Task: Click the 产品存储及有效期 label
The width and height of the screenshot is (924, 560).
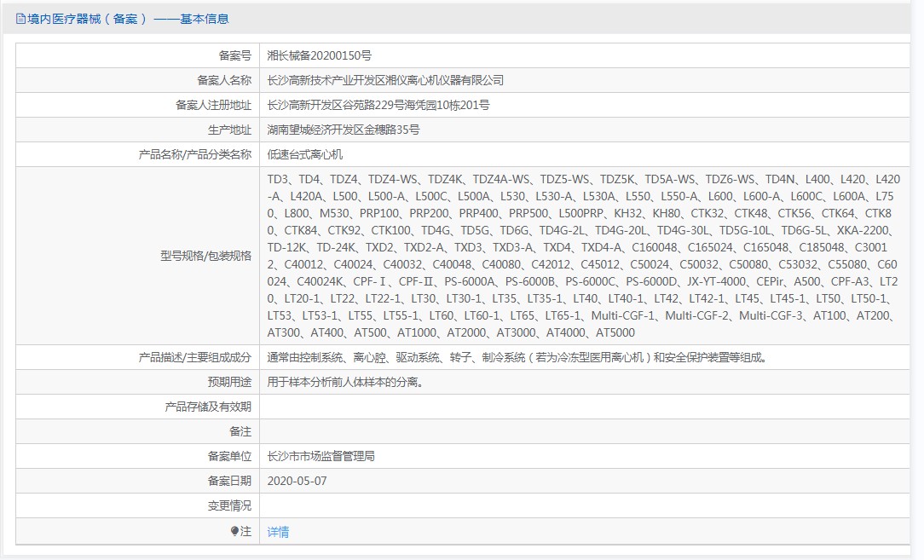Action: (x=208, y=407)
